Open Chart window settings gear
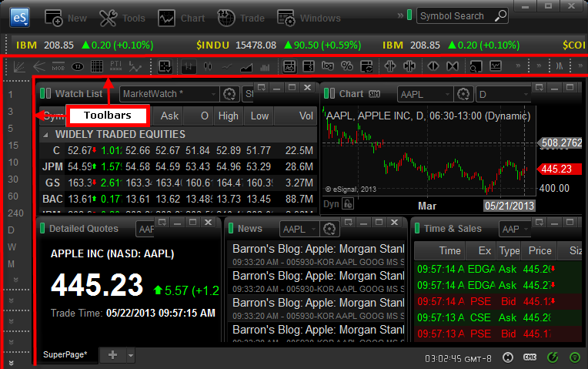Screen dimensions: 588x369 tap(463, 94)
